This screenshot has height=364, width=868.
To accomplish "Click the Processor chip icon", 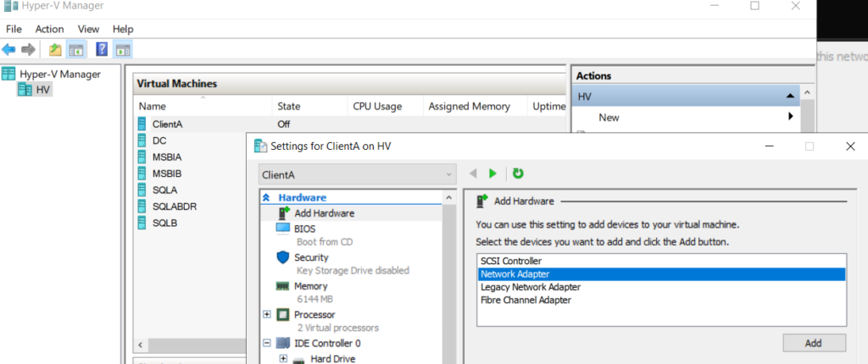I will (x=283, y=315).
